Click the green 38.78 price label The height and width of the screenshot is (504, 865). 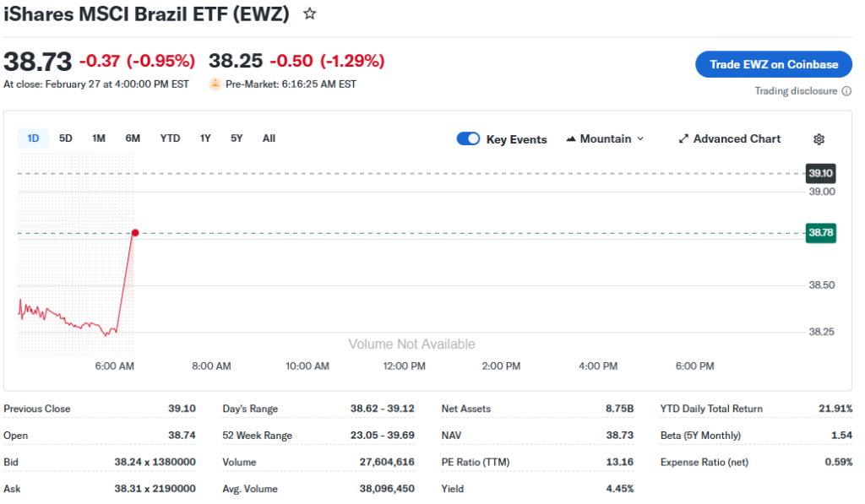click(820, 232)
